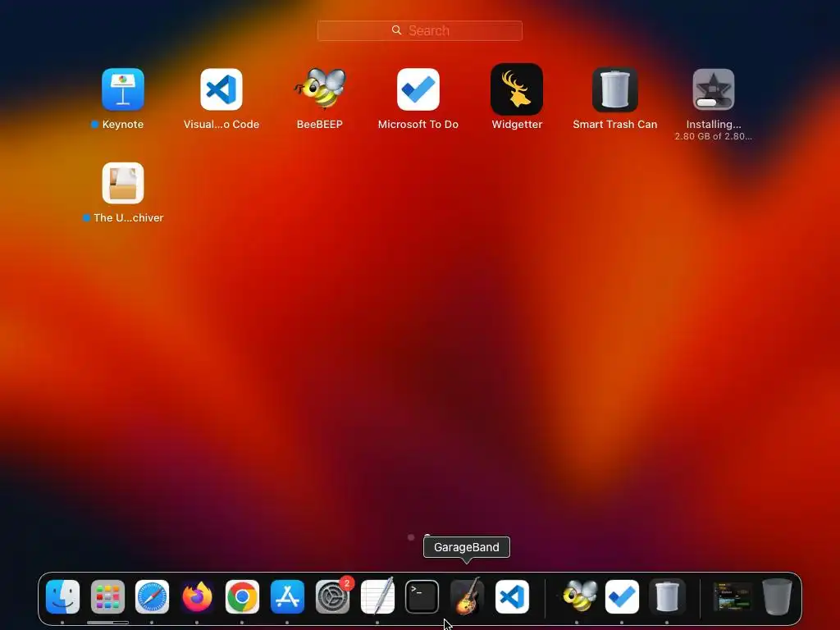Viewport: 840px width, 630px height.
Task: Open Google Chrome in the Dock
Action: click(242, 597)
